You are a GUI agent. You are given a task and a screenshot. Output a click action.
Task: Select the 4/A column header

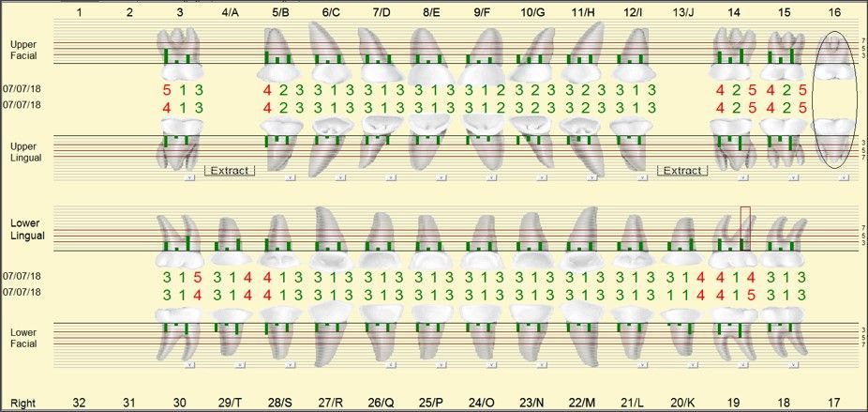[230, 11]
